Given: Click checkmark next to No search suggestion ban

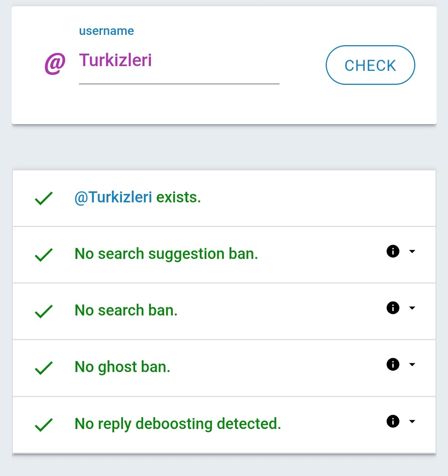Looking at the screenshot, I should click(44, 255).
